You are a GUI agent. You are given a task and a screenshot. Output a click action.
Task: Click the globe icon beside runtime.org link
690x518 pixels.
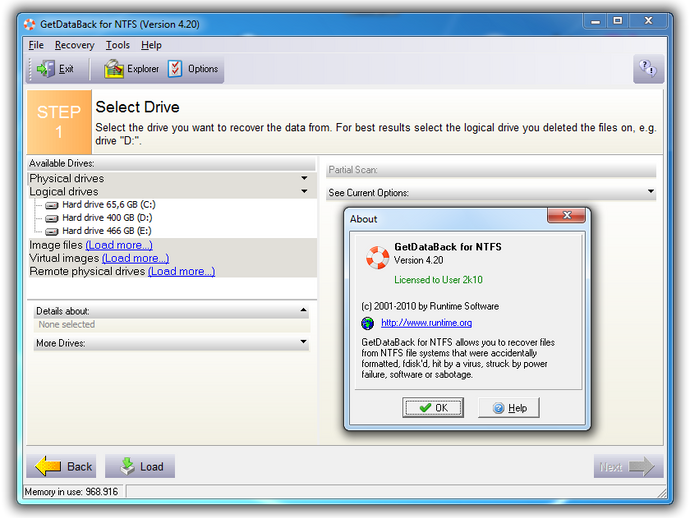367,323
